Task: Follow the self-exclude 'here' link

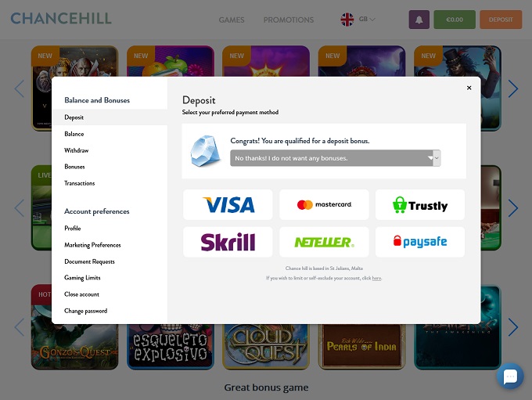Action: tap(376, 278)
